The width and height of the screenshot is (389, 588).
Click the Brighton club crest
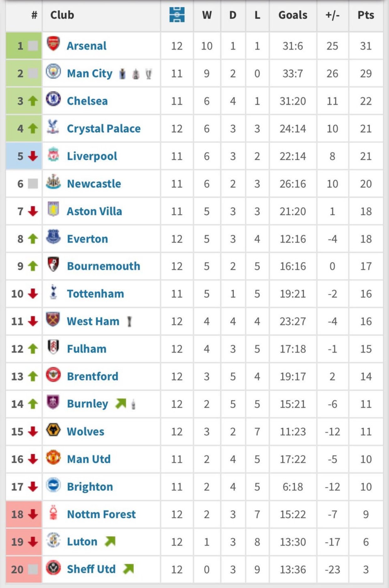(x=53, y=485)
